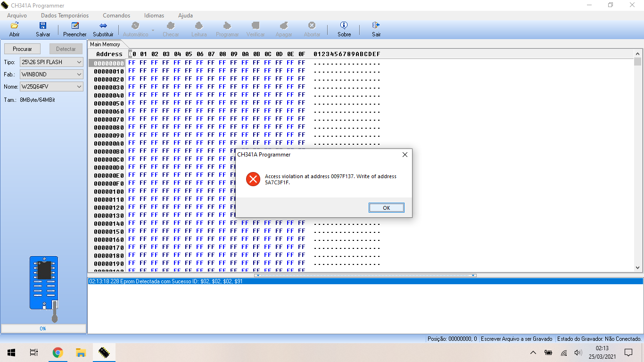The image size is (644, 362).
Task: Click the 8MByte/64MBit size value
Action: (37, 100)
